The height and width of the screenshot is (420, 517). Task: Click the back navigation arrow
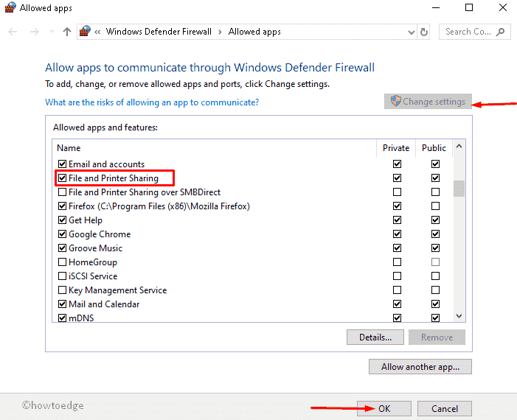coord(13,32)
